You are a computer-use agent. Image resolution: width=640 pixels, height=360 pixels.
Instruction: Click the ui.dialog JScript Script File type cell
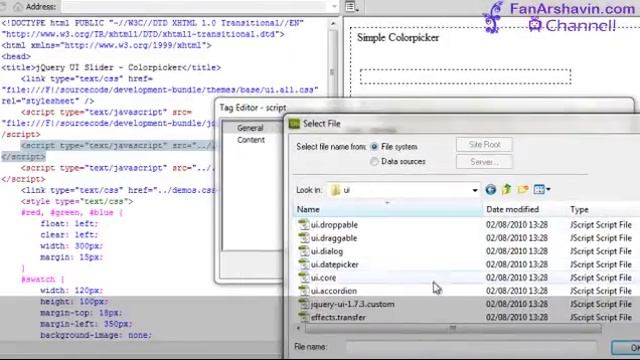pyautogui.click(x=600, y=251)
